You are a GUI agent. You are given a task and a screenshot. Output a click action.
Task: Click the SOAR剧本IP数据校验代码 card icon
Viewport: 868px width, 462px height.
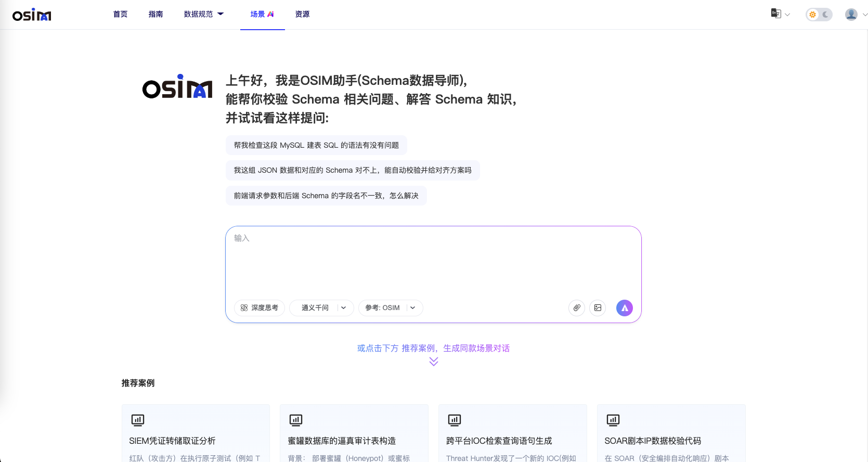[x=613, y=420]
